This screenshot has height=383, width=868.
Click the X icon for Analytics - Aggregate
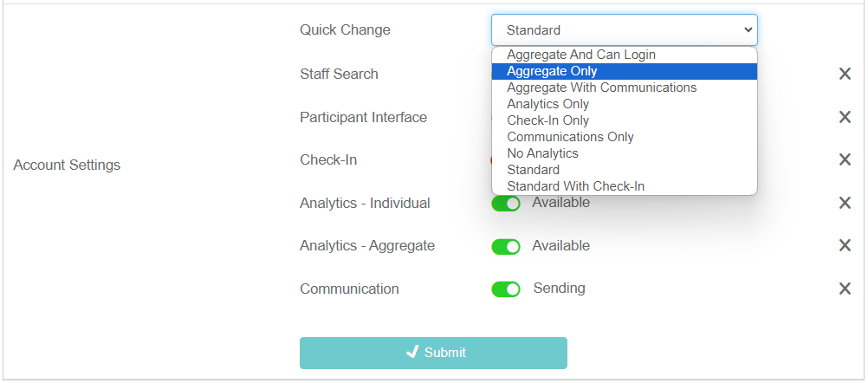[x=845, y=246]
